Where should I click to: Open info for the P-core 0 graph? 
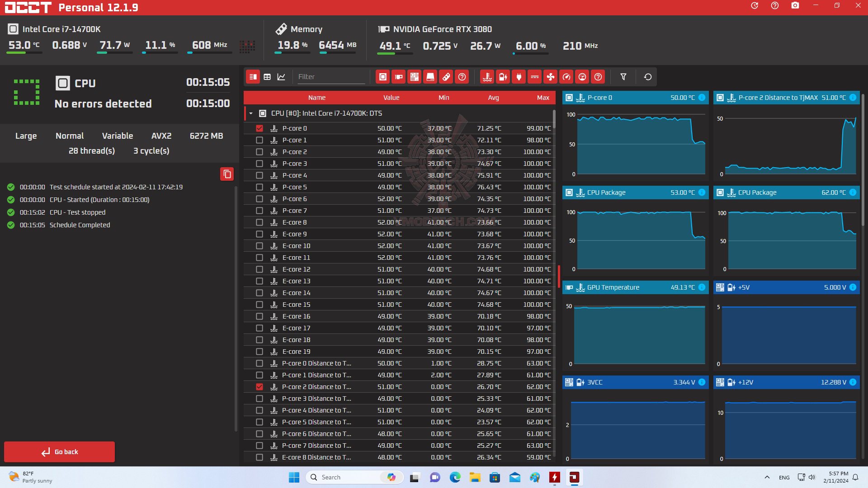click(702, 98)
